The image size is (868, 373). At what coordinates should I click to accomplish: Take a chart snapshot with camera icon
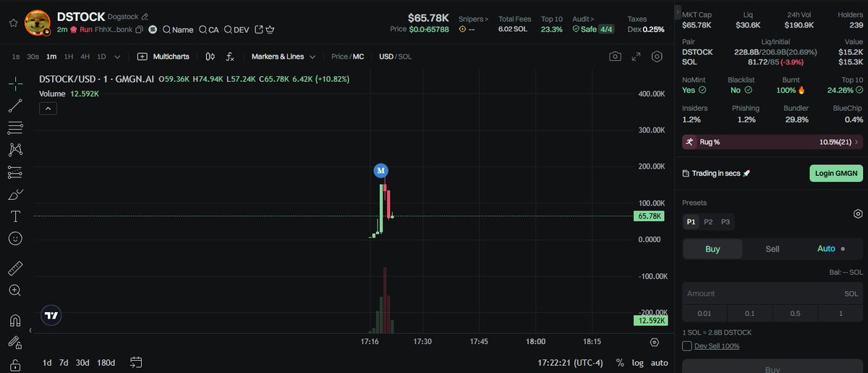pos(615,56)
